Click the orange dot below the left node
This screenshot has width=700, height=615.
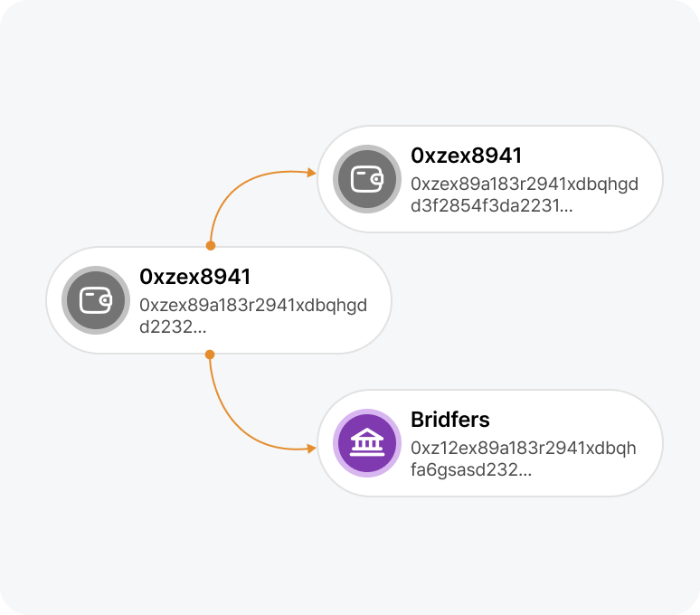coord(210,355)
